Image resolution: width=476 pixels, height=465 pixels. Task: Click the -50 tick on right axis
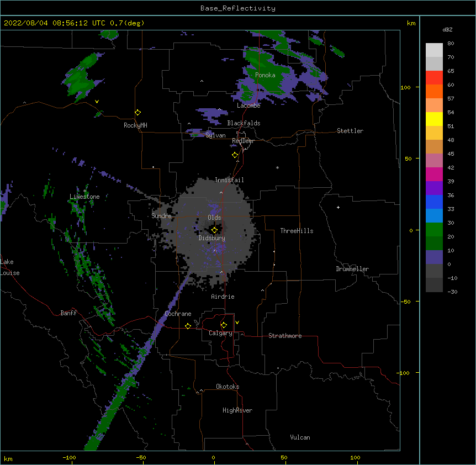[405, 302]
